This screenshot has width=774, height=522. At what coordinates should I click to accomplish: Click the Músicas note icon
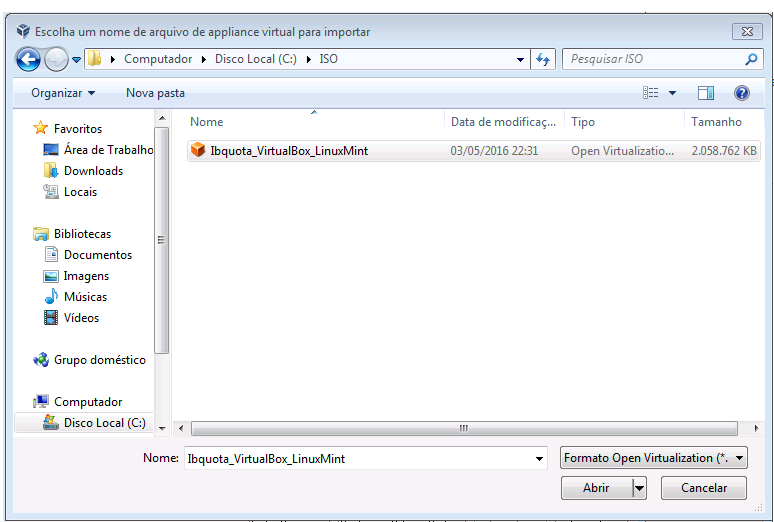pyautogui.click(x=51, y=296)
